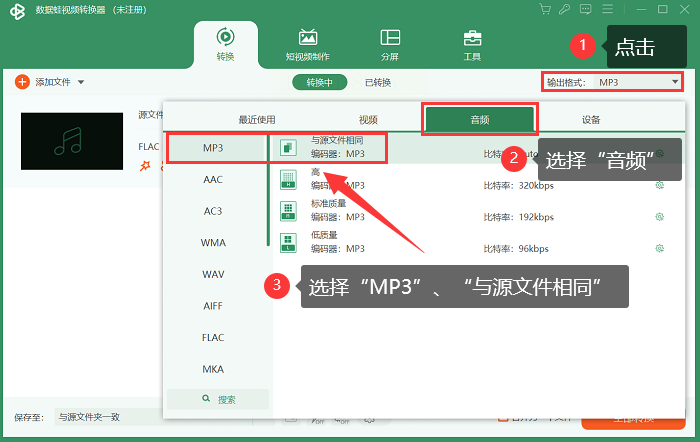Click the key registration icon
Screen dimensions: 700x442
(x=565, y=9)
